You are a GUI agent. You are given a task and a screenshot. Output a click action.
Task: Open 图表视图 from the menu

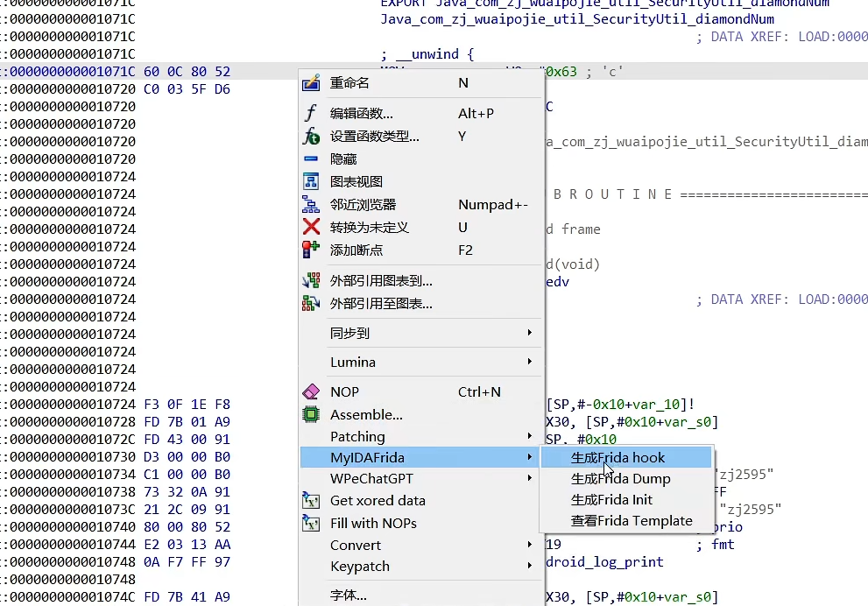(420, 181)
